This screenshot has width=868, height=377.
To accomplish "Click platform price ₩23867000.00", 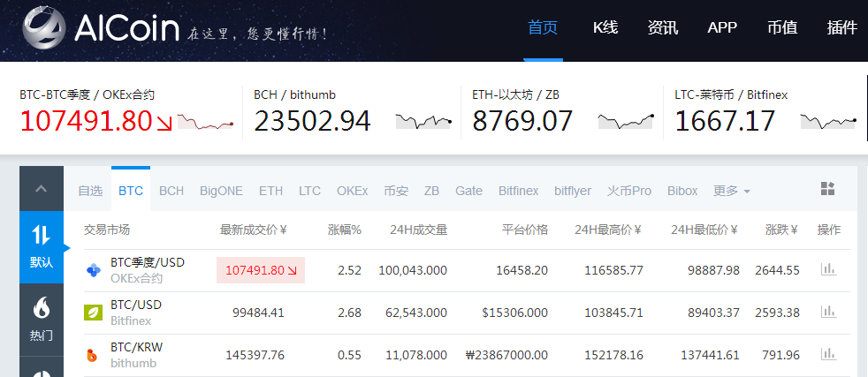I will coord(507,355).
